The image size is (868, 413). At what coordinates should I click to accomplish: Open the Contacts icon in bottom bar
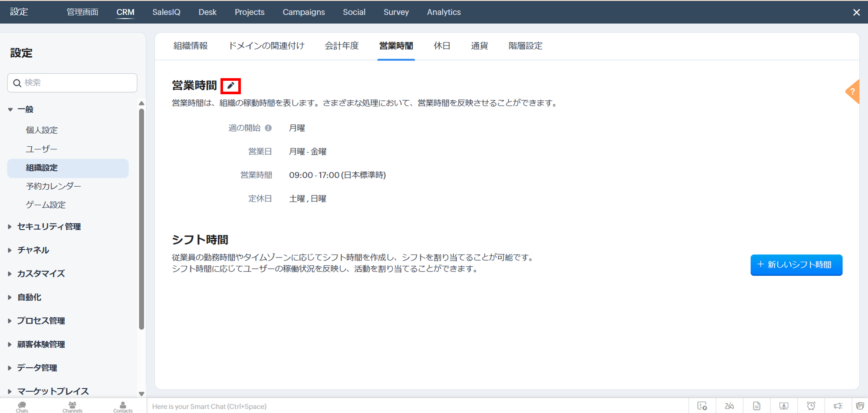coord(123,406)
